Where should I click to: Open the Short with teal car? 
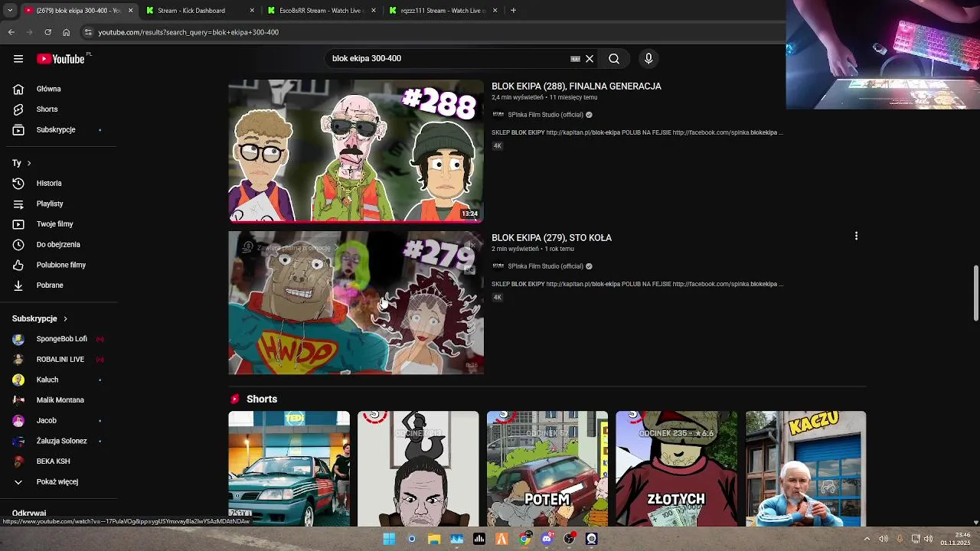[x=289, y=468]
